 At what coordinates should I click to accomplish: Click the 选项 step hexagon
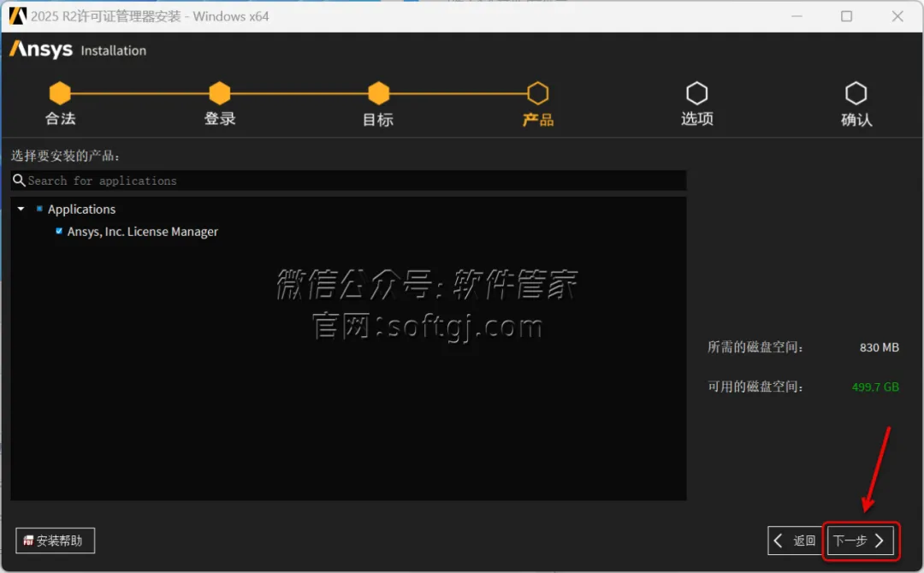point(697,93)
